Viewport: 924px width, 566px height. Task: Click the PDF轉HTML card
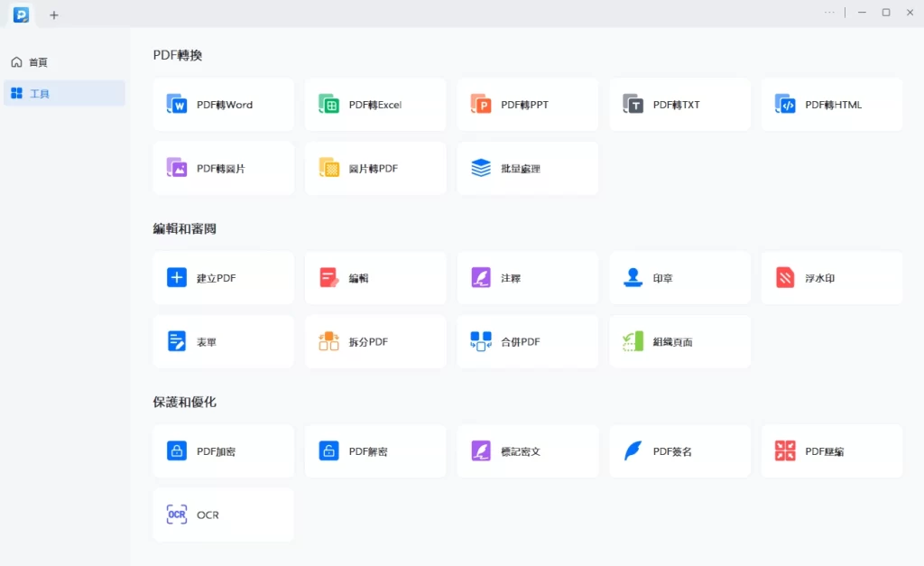[x=831, y=105]
